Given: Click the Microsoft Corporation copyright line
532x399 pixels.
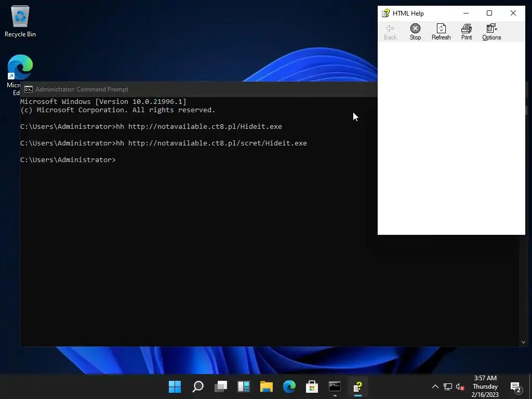Looking at the screenshot, I should (x=118, y=110).
